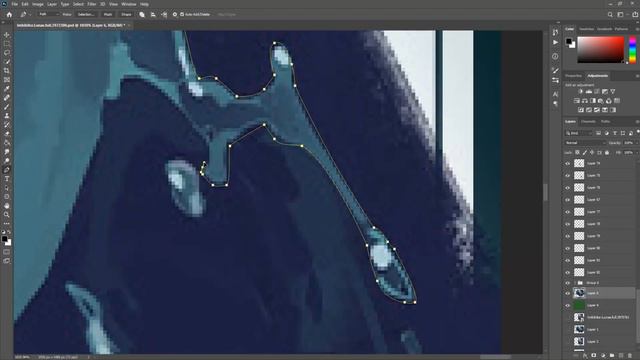Click the Mask button in options bar
This screenshot has height=360, width=640.
[108, 15]
